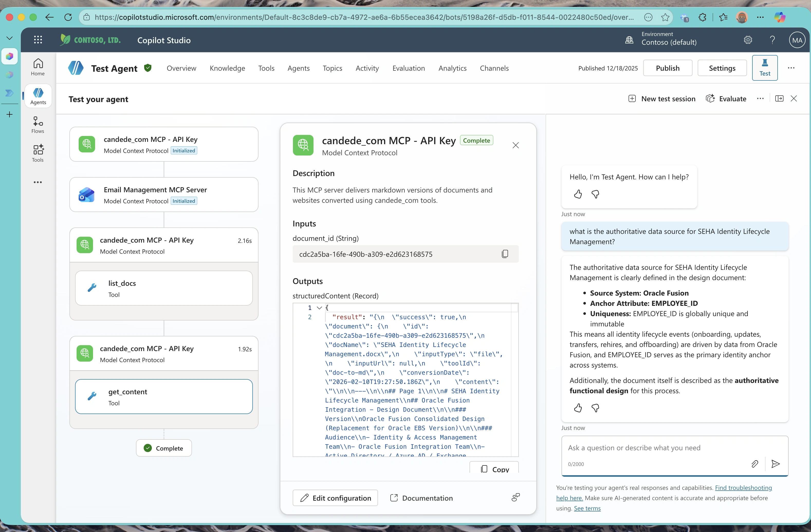Copy the document_id input value

coord(505,254)
